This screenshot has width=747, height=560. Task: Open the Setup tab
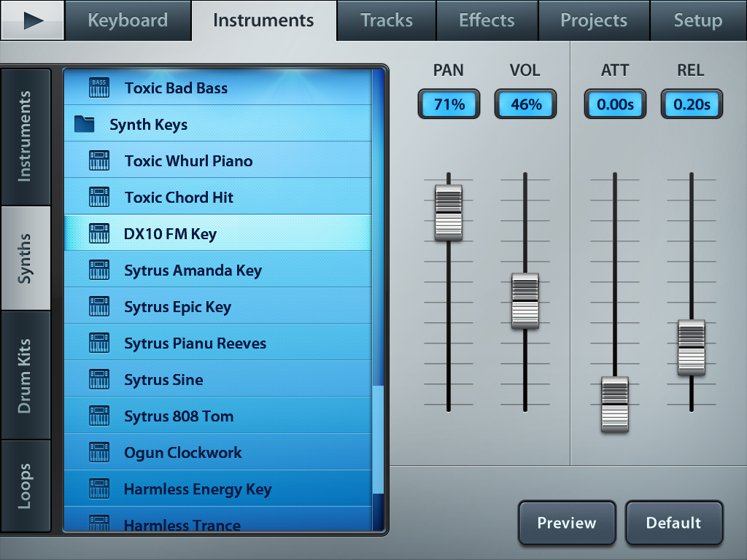point(698,20)
